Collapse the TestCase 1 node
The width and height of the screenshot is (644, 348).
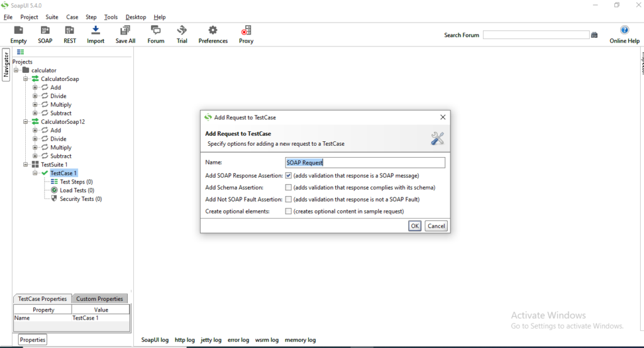35,173
